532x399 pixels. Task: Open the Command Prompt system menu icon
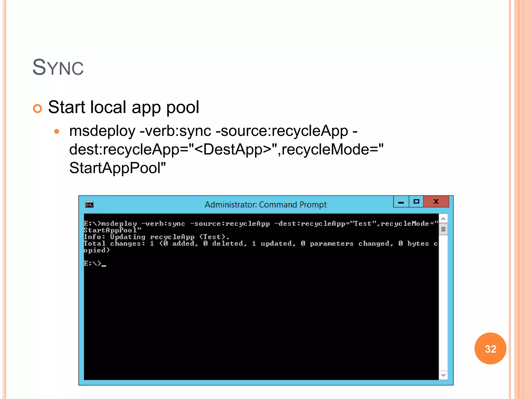click(89, 205)
